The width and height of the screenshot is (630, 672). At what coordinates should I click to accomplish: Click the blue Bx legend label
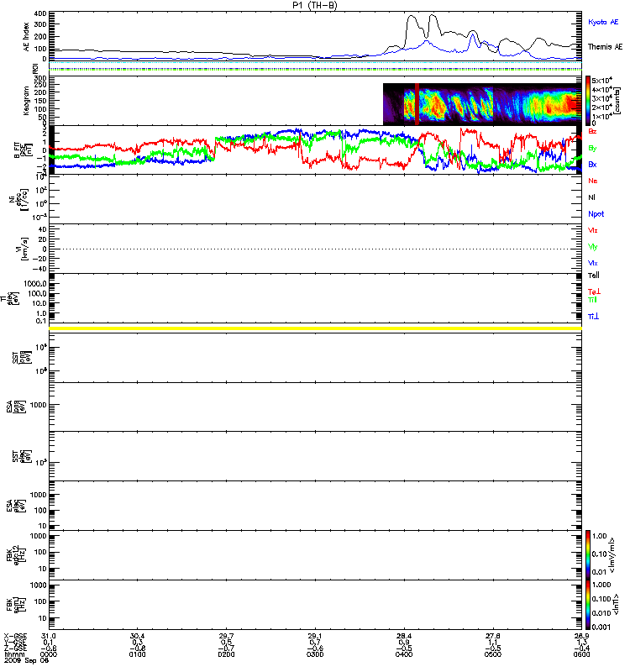592,165
